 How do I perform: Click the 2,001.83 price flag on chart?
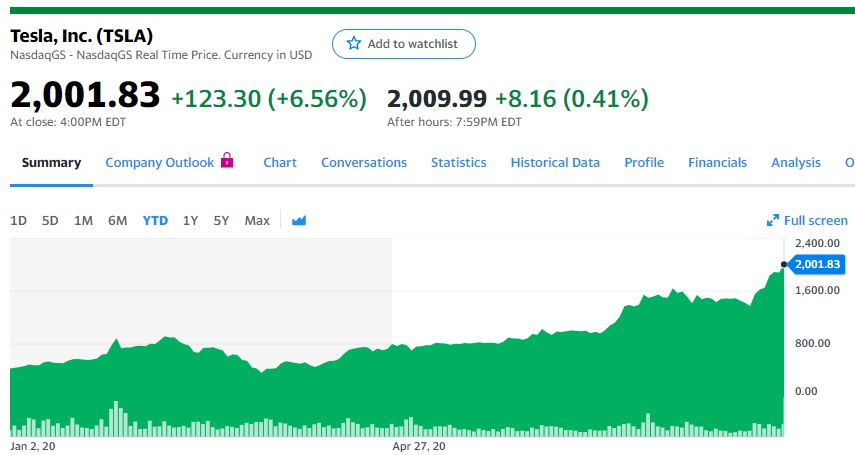point(817,264)
